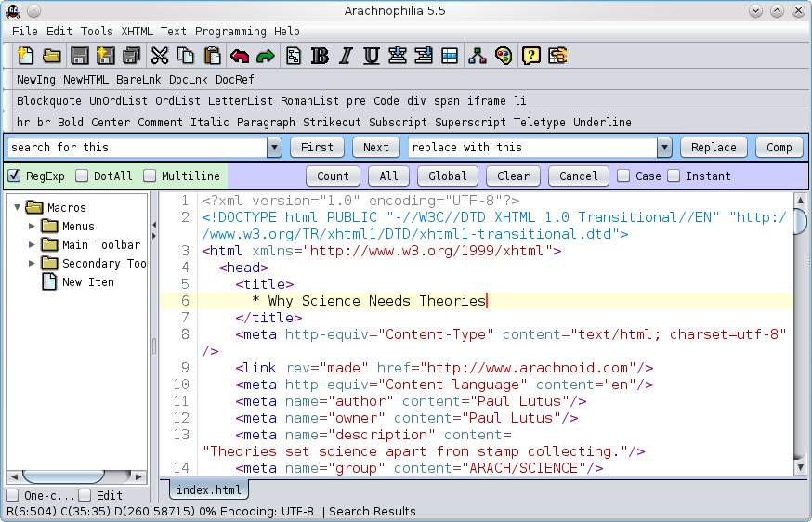
Task: Toggle the Case checkbox
Action: [x=623, y=176]
